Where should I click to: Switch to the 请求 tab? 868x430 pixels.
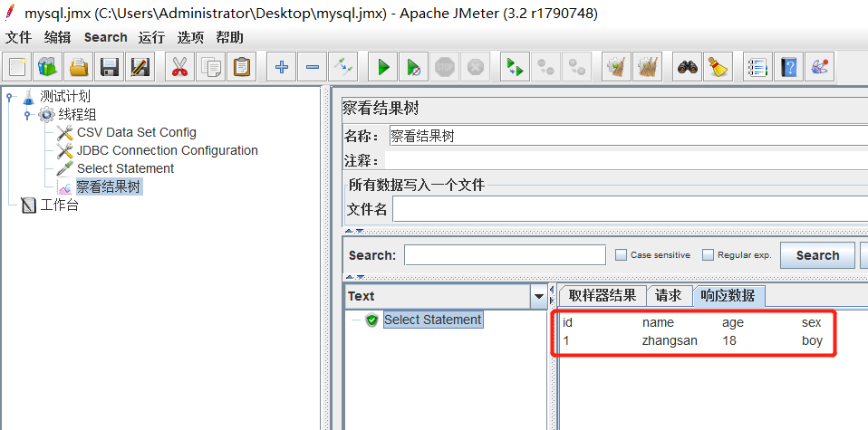pyautogui.click(x=669, y=295)
